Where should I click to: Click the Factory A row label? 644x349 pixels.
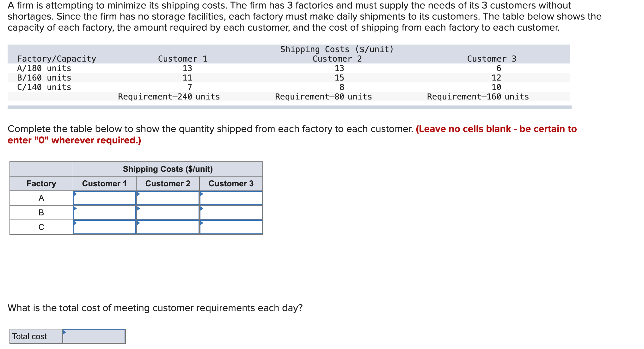(41, 198)
